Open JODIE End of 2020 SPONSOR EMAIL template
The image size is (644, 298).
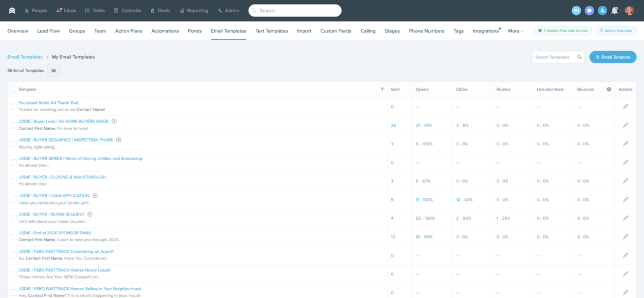pyautogui.click(x=55, y=233)
